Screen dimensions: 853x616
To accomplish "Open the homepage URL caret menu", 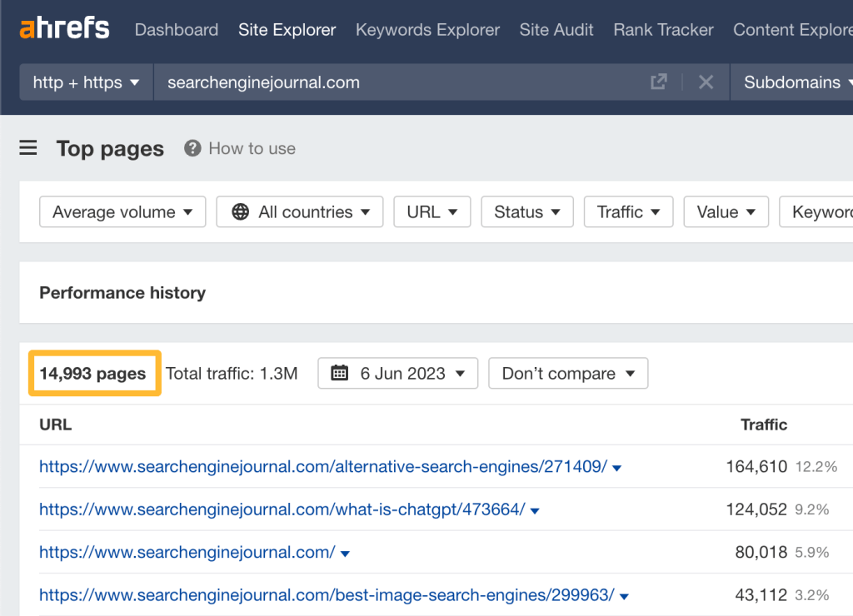I will 345,553.
